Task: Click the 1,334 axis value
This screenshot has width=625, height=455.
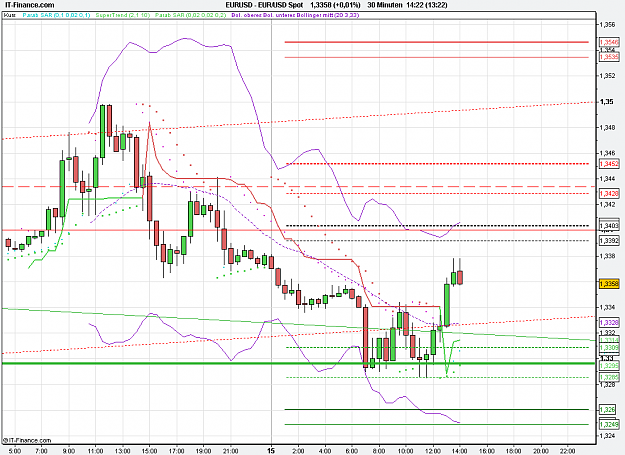Action: 608,307
